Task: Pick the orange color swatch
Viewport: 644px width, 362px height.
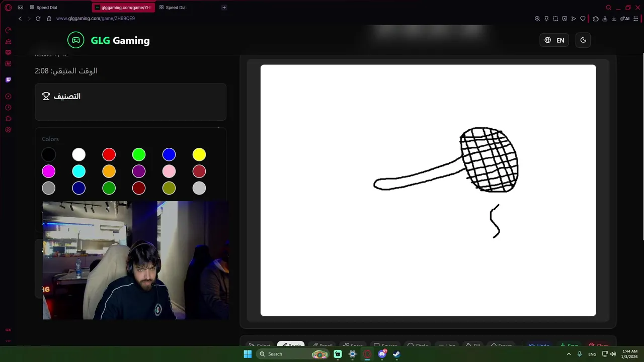Action: point(109,171)
